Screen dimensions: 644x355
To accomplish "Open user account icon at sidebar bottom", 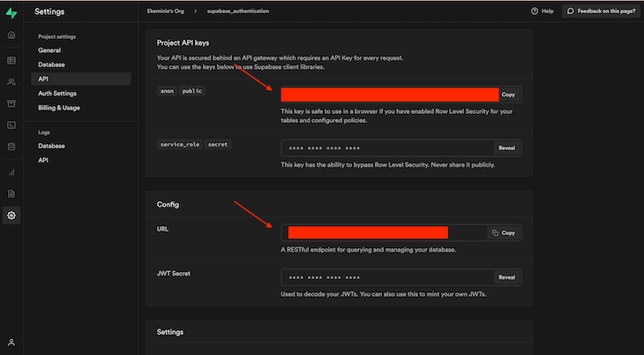I will (11, 342).
